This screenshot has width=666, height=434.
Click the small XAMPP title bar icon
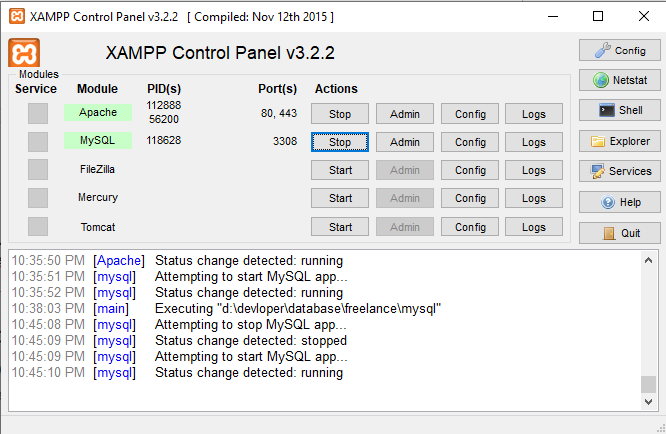point(17,17)
